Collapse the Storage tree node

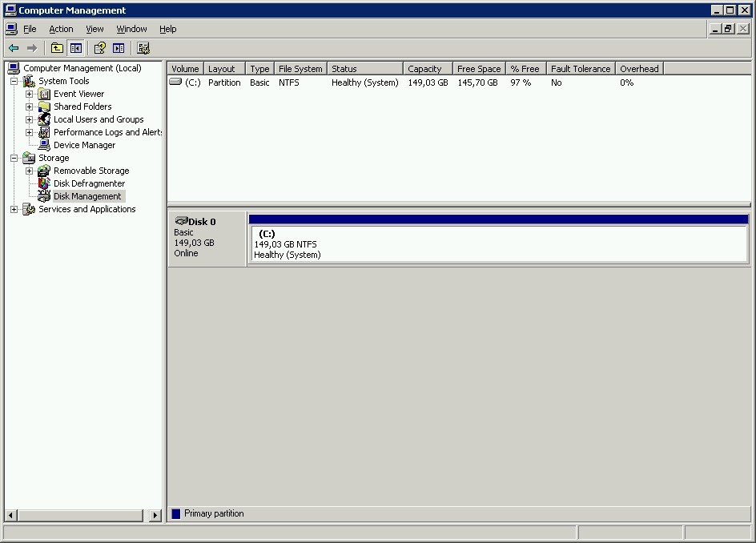coord(14,158)
